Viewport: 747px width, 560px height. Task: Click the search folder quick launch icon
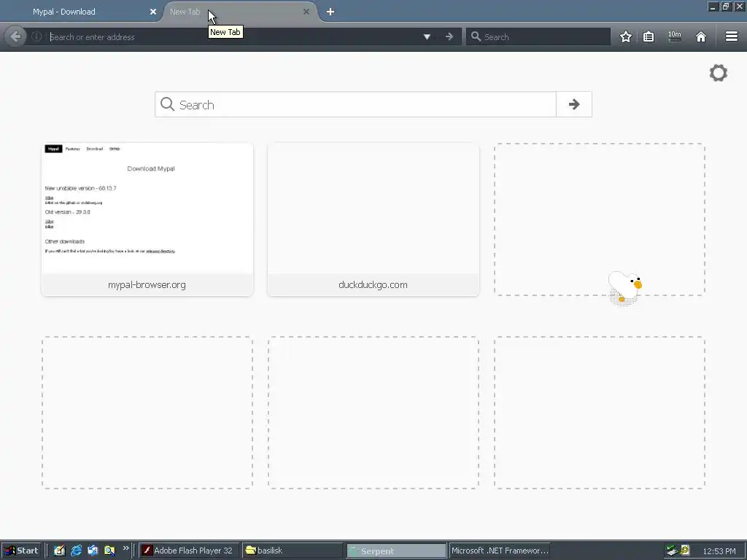click(109, 551)
